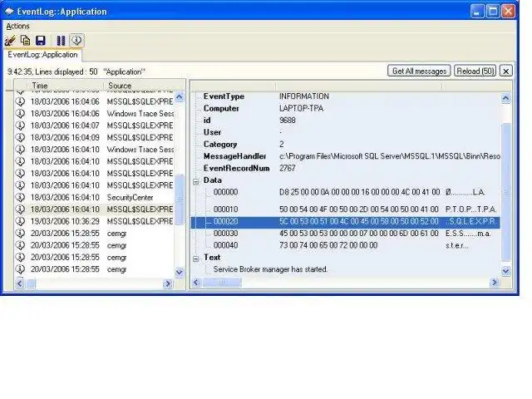532x399 pixels.
Task: Click the EventType property row
Action: 346,96
